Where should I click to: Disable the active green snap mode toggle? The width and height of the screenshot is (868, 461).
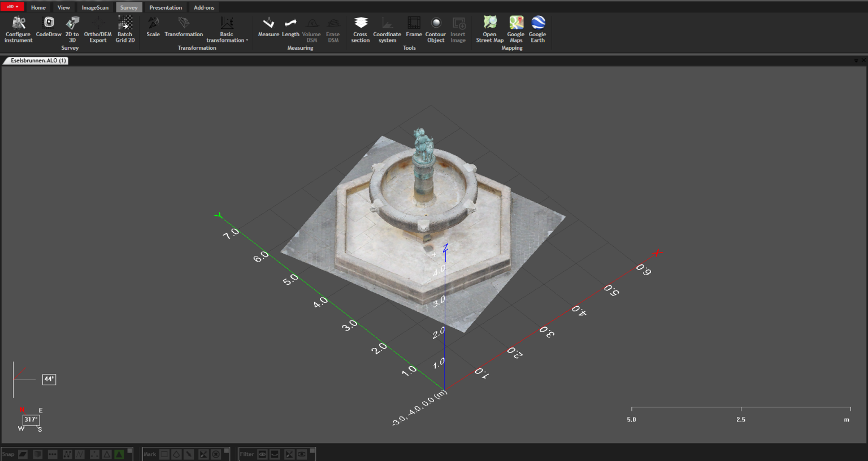click(x=119, y=454)
